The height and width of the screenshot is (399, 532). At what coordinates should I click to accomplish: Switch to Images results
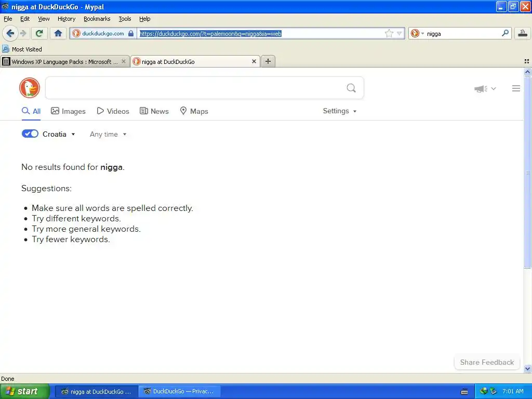tap(68, 111)
